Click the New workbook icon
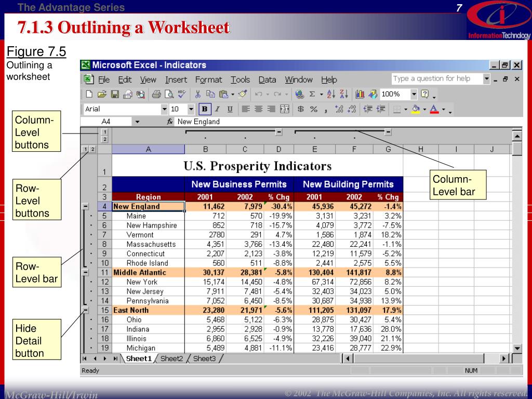This screenshot has width=532, height=399. (89, 95)
